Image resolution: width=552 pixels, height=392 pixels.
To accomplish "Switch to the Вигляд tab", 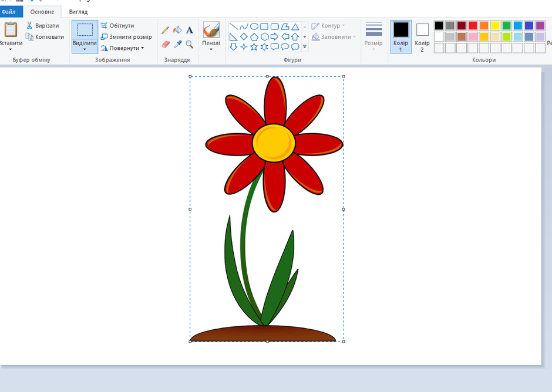I will [x=78, y=12].
